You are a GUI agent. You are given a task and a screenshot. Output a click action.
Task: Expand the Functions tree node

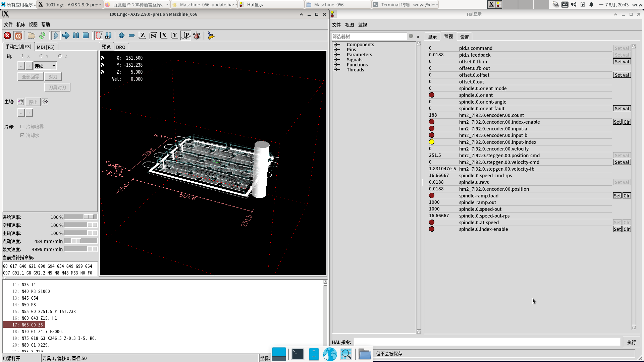click(335, 64)
